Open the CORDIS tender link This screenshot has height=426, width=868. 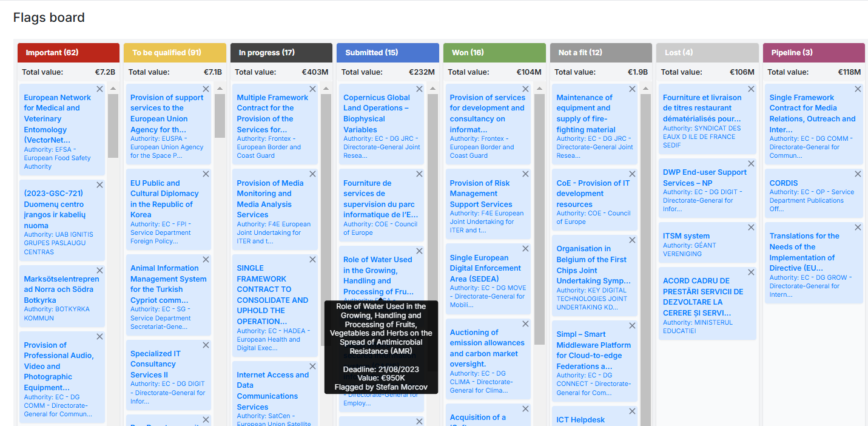pos(784,183)
